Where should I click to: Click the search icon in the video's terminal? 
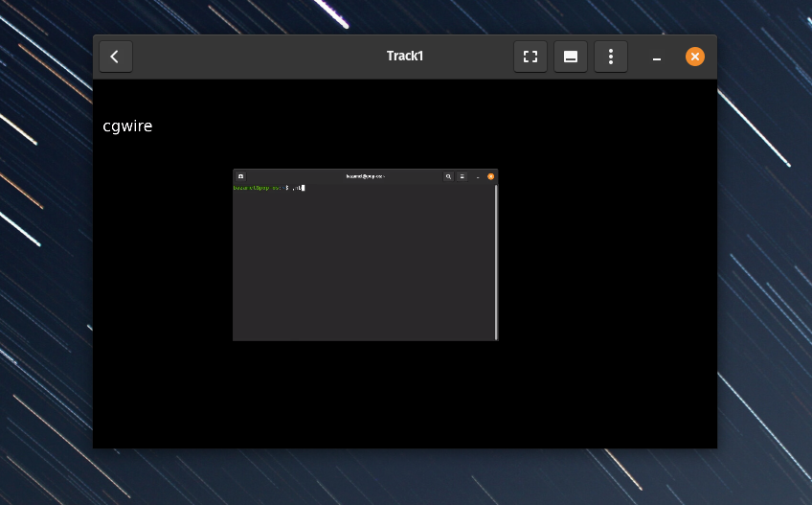[x=448, y=176]
